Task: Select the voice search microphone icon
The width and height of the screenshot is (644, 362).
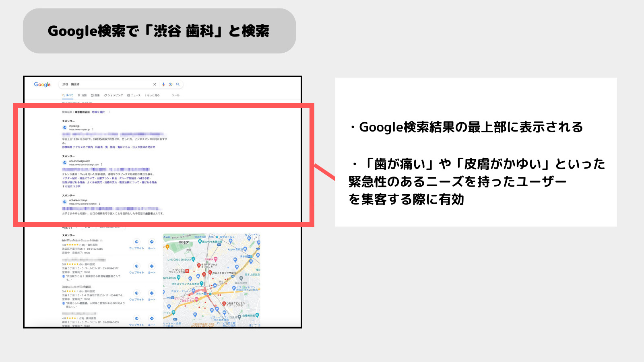Action: click(x=163, y=84)
